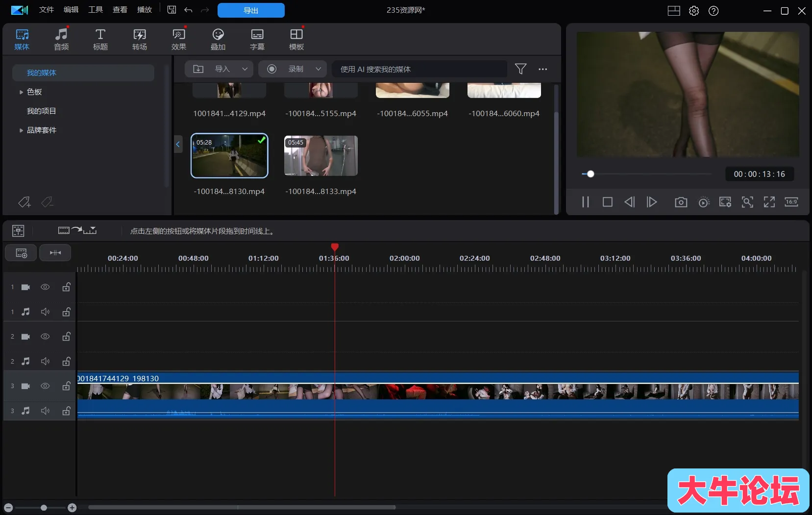
Task: Open the 编辑 menu
Action: pyautogui.click(x=71, y=10)
